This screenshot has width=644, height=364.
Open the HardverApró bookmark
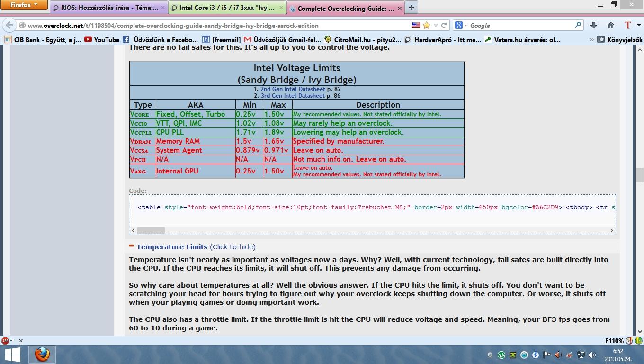(443, 40)
